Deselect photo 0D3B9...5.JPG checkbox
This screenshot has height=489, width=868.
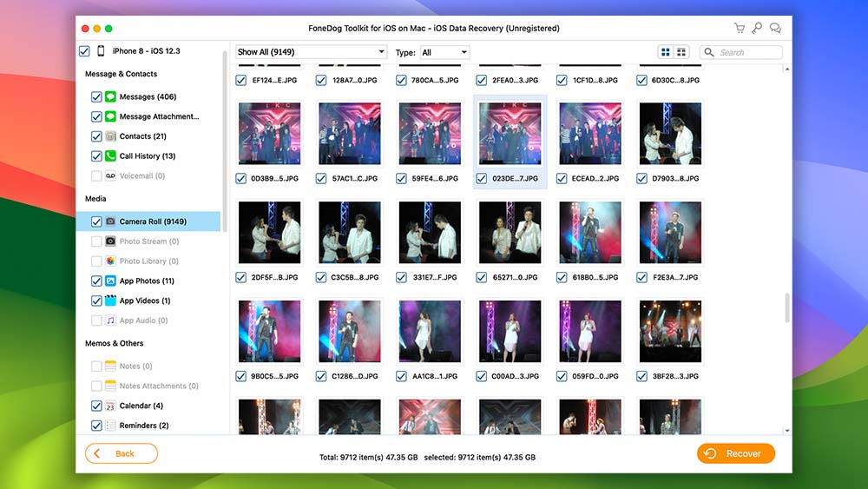(240, 178)
